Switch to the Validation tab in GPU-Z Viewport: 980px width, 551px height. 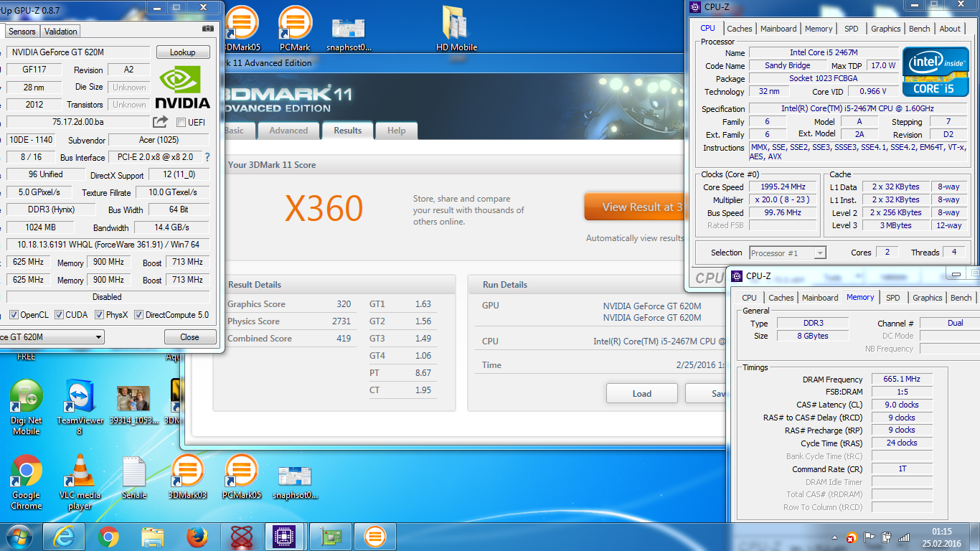[x=60, y=32]
